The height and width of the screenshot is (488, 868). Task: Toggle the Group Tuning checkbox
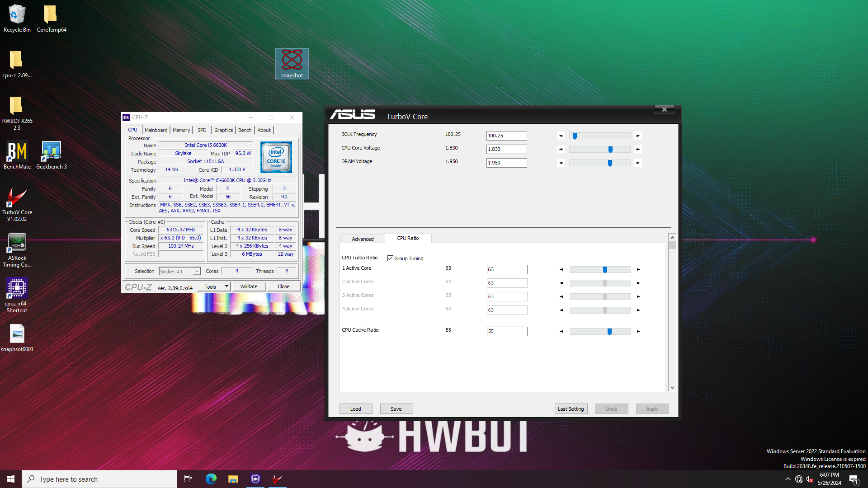point(390,258)
